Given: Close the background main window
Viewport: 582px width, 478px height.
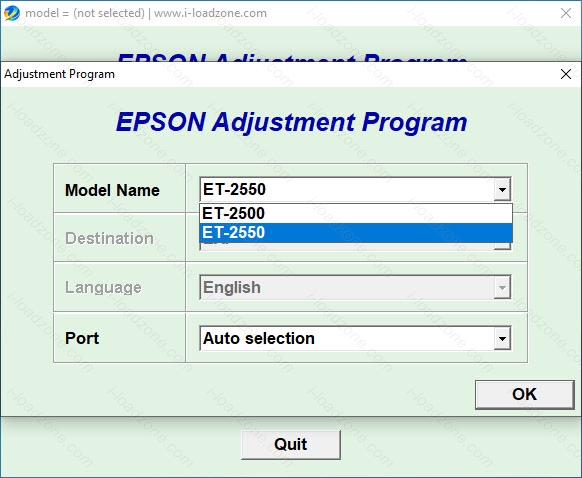Looking at the screenshot, I should [x=566, y=13].
